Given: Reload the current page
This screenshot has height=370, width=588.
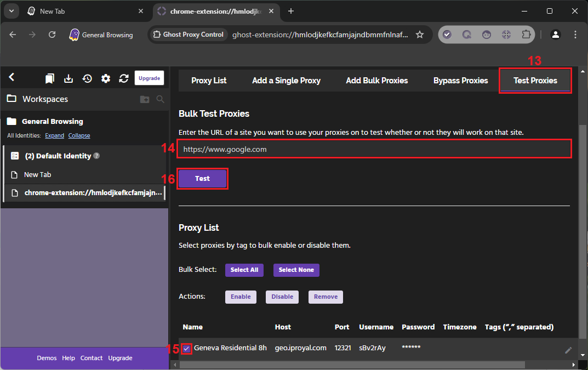Looking at the screenshot, I should coord(52,35).
